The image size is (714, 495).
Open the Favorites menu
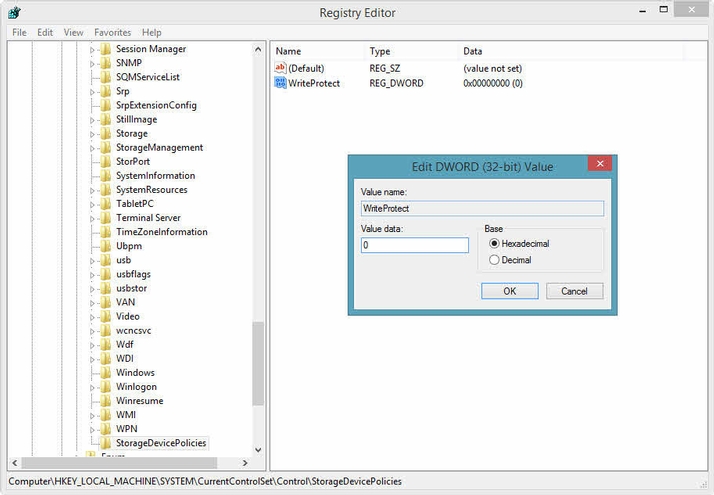(x=112, y=32)
